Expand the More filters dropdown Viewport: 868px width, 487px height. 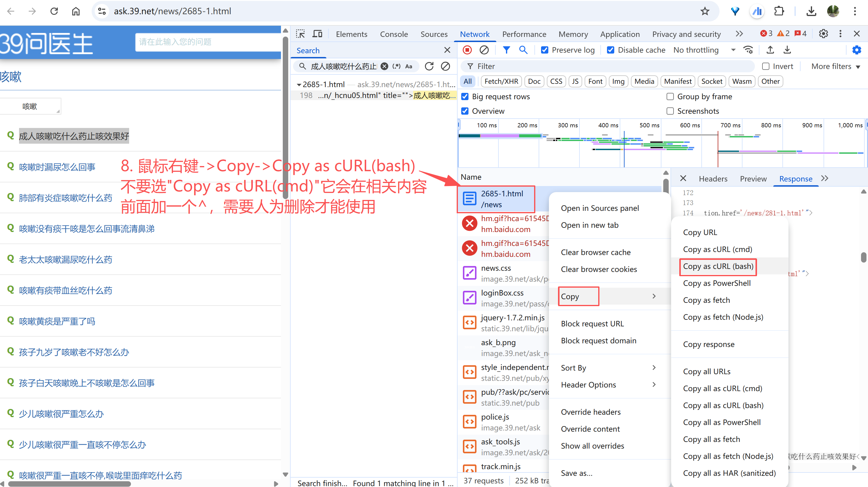coord(835,66)
